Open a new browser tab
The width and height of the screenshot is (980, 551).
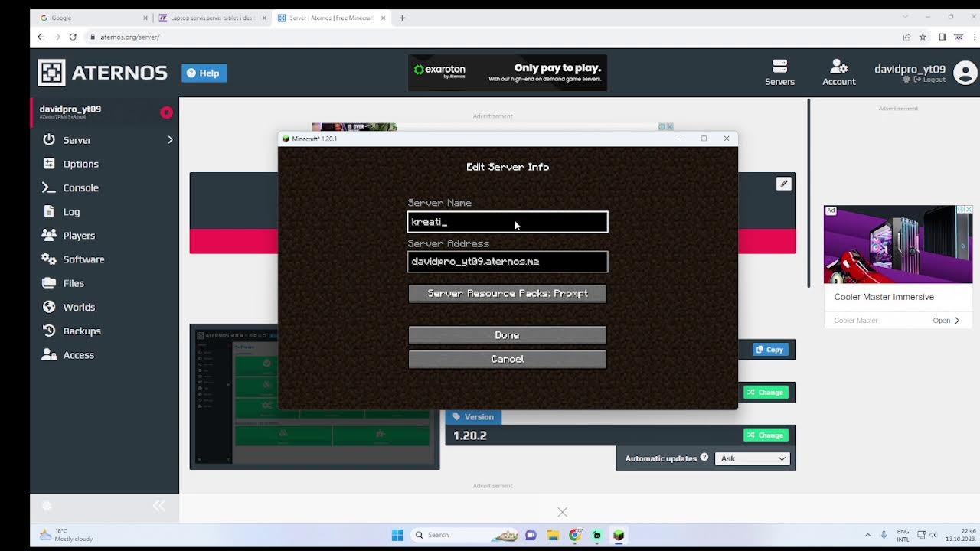[402, 18]
